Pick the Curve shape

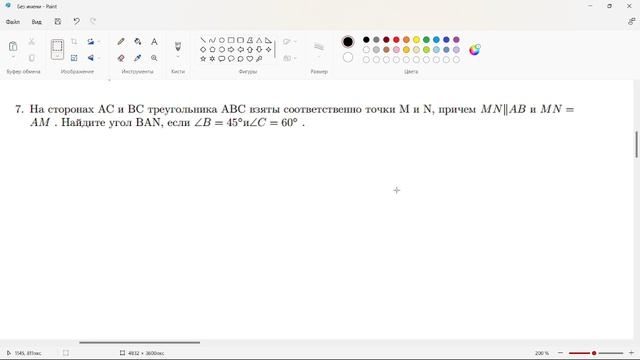(x=212, y=40)
